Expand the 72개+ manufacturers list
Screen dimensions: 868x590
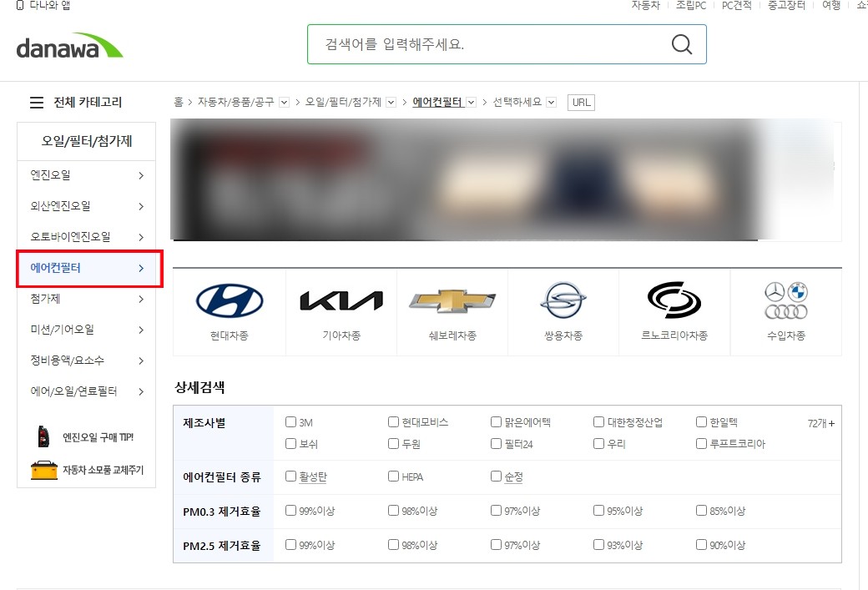point(821,423)
